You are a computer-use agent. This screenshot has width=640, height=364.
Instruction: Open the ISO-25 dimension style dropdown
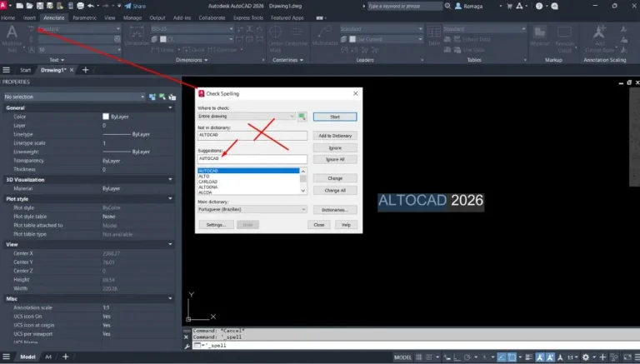coord(192,29)
